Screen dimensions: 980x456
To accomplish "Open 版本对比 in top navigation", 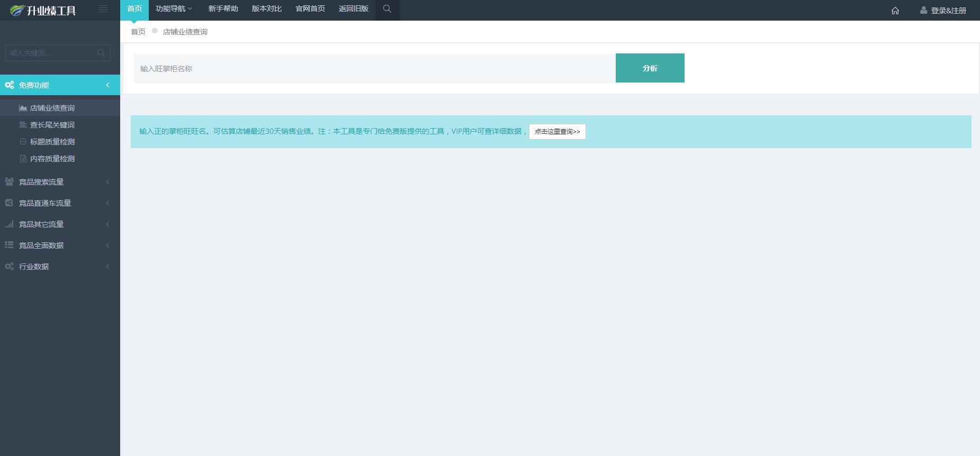I will point(267,9).
